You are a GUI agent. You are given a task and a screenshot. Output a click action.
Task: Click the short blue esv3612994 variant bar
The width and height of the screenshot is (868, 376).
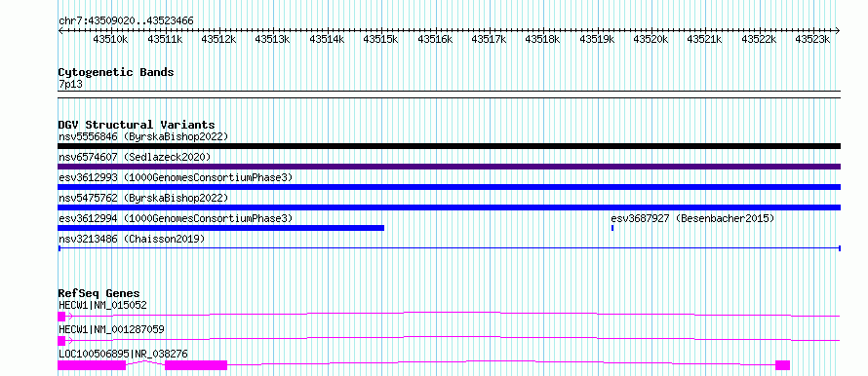tap(220, 228)
